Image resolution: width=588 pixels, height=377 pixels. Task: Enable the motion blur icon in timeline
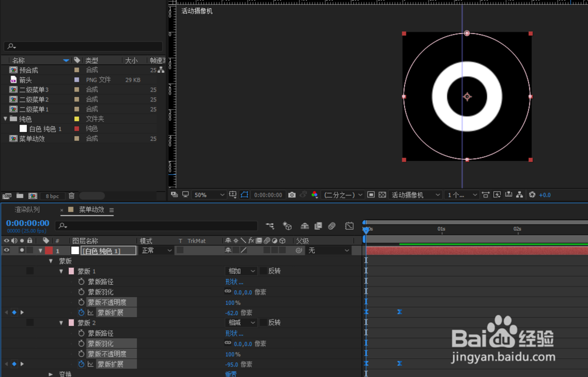pyautogui.click(x=332, y=225)
